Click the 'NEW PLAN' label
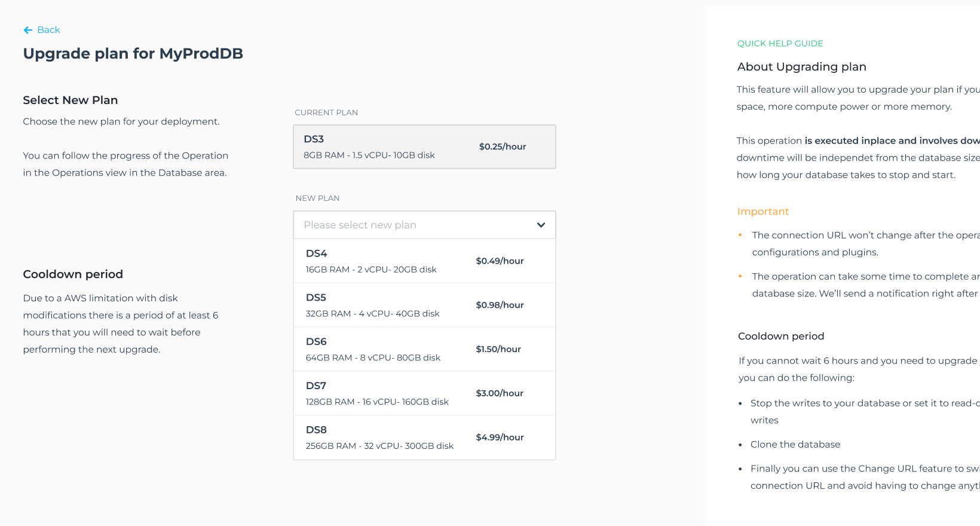This screenshot has width=980, height=526. point(317,198)
